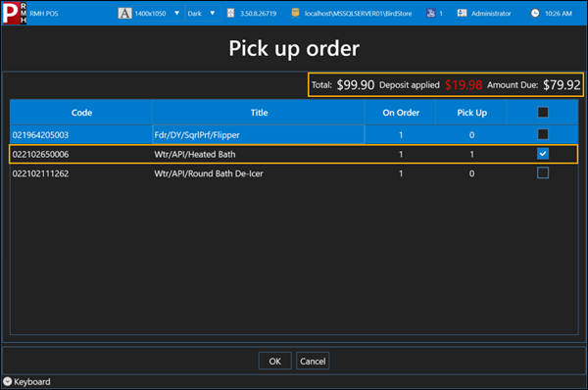Click Pick Up quantity for Flipper row
Screen dimensions: 588x390
471,135
